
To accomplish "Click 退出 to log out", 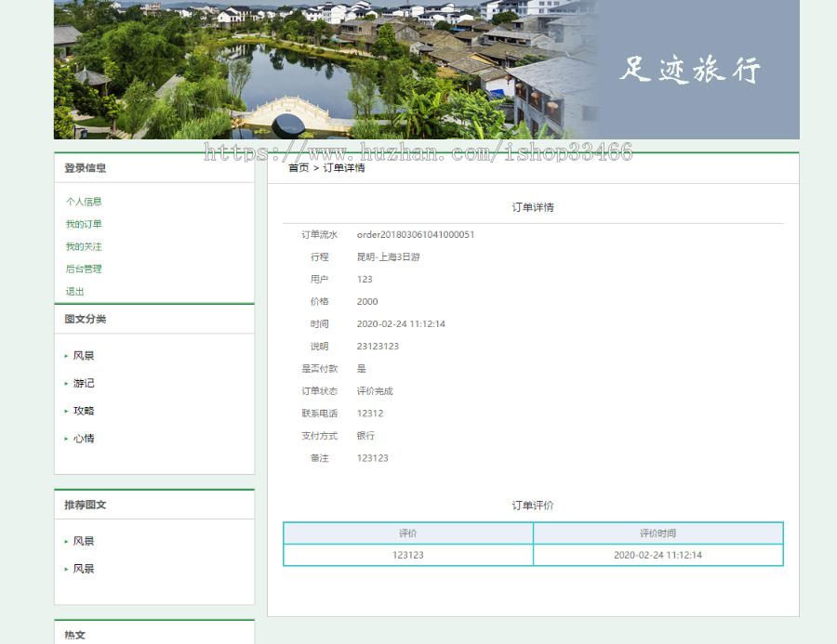I will pos(74,291).
